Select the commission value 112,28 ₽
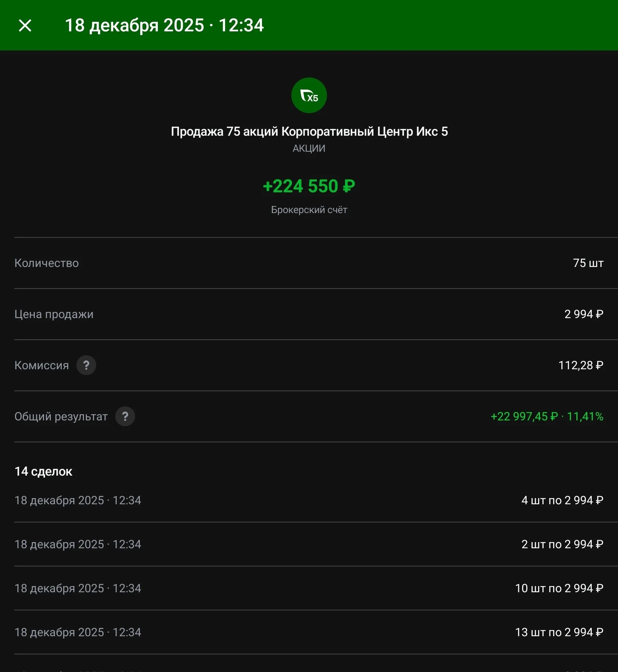The height and width of the screenshot is (672, 618). coord(581,365)
